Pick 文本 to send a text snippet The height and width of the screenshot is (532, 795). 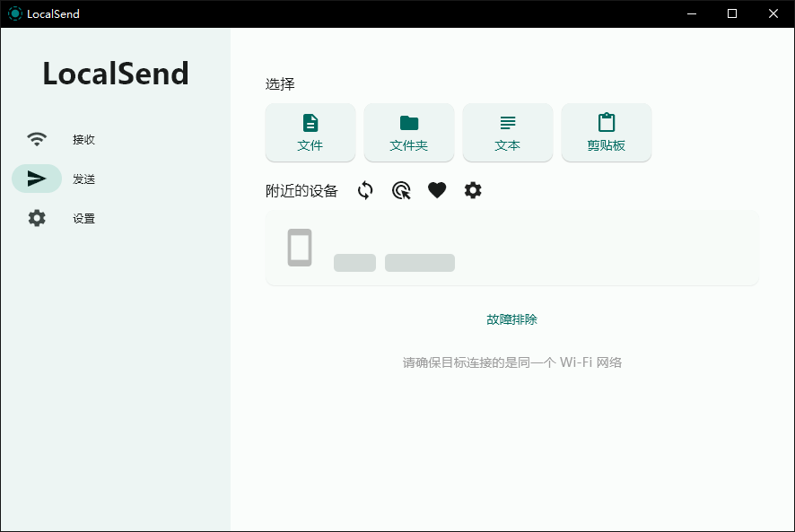click(x=507, y=133)
